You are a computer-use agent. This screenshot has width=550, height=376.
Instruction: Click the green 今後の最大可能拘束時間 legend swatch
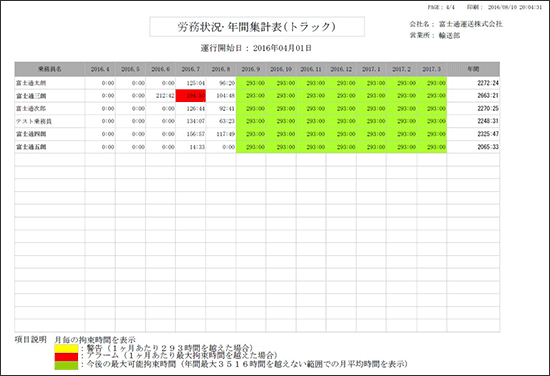[66, 365]
